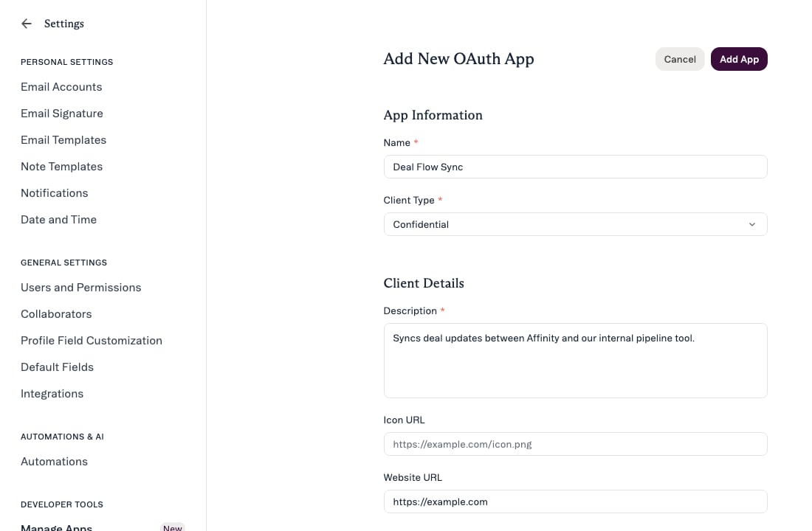The width and height of the screenshot is (812, 531).
Task: Click the 'AUTOMATIONS & AI' section label
Action: point(62,437)
